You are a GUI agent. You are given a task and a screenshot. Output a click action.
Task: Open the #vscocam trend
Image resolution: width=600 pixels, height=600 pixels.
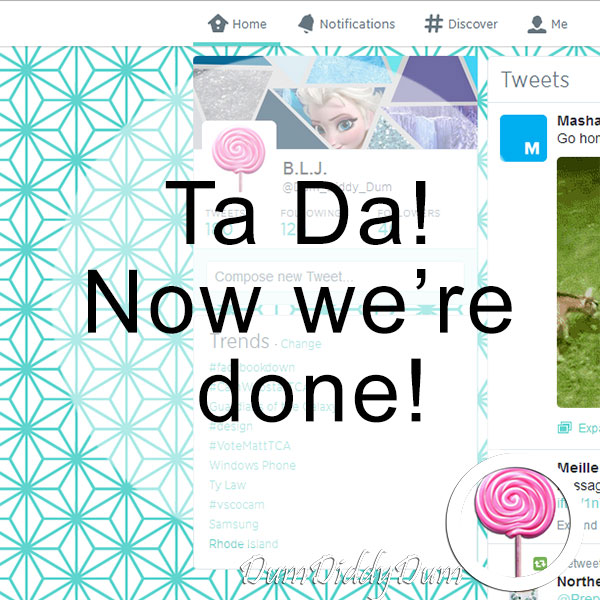[x=236, y=504]
